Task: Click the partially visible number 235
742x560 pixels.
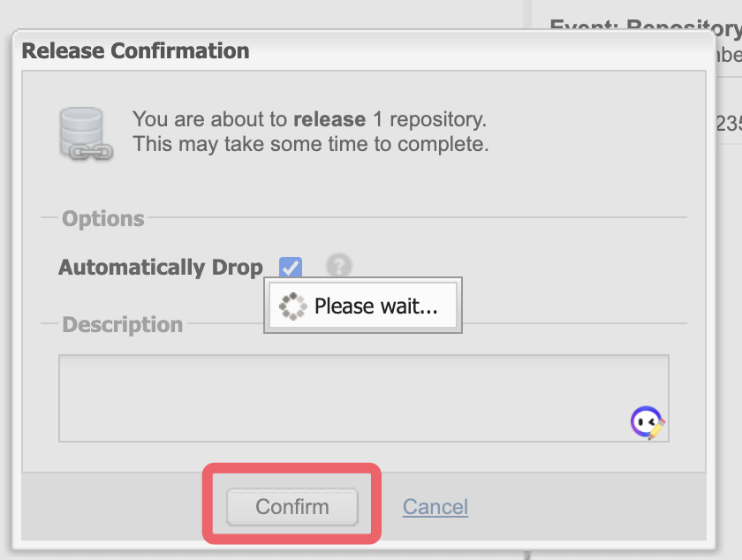Action: [729, 125]
